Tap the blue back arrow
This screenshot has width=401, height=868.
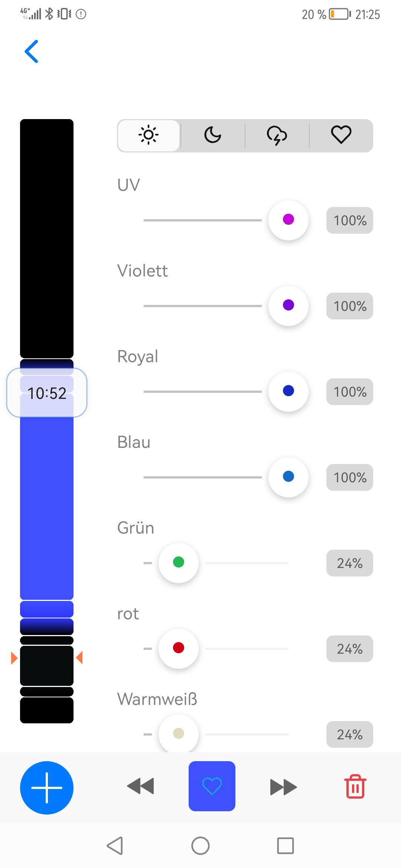pyautogui.click(x=32, y=52)
